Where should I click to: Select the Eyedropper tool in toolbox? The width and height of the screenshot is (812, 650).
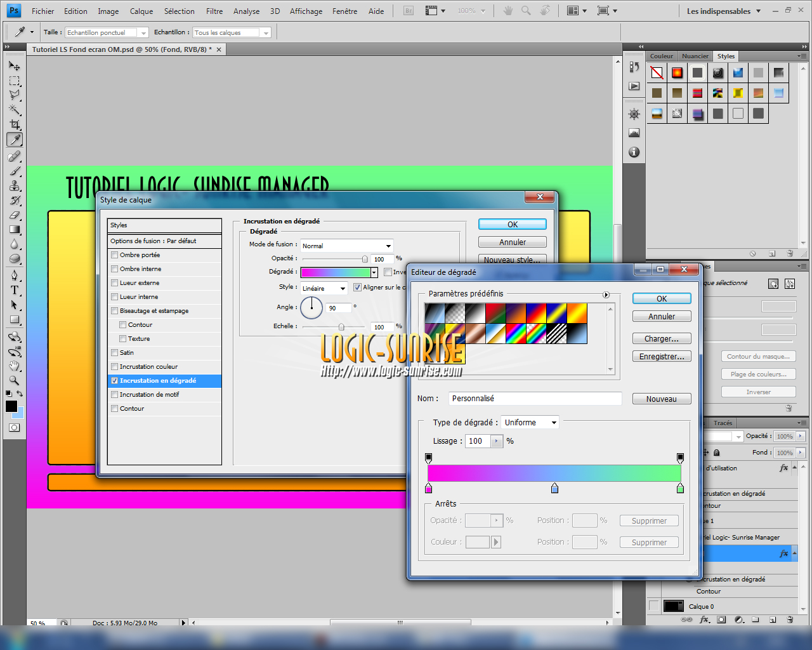[15, 140]
